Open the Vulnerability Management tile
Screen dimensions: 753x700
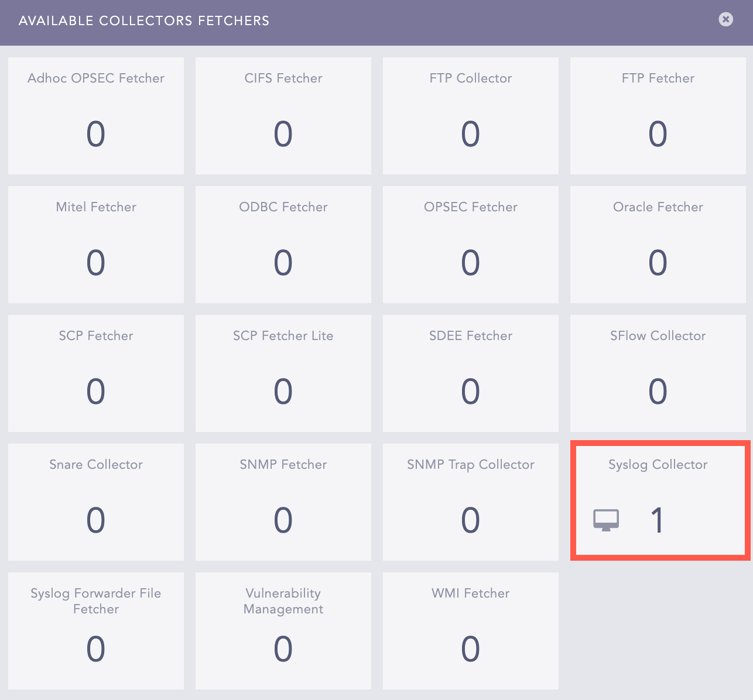pos(283,631)
